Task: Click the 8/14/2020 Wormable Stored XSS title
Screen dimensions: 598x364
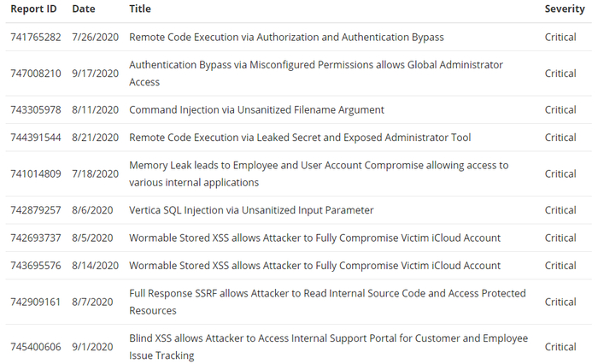Action: pos(314,266)
